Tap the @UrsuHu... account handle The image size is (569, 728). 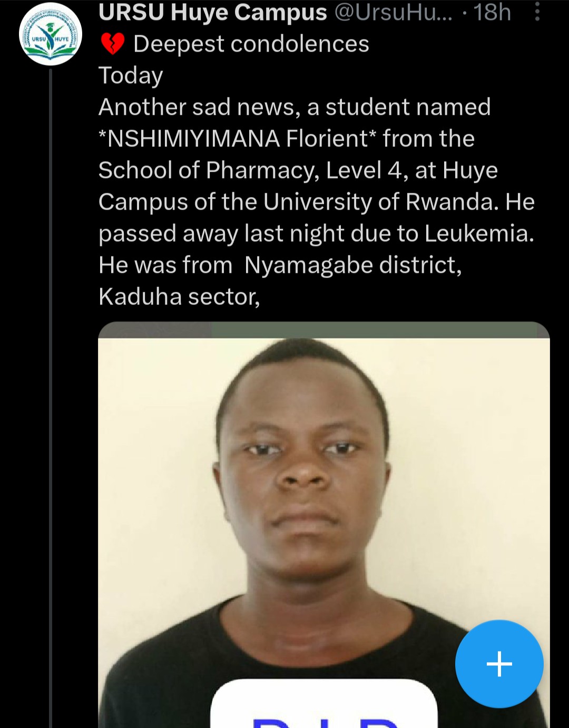tap(393, 12)
